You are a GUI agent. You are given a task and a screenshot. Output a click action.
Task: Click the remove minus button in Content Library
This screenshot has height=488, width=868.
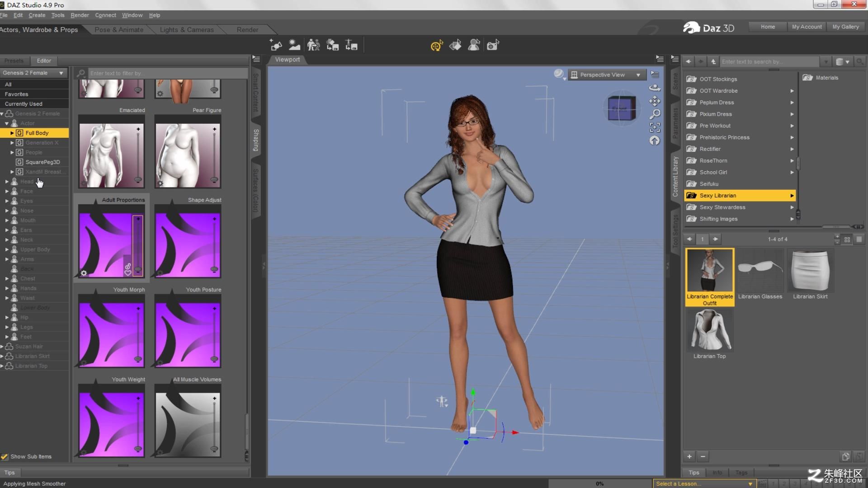703,456
